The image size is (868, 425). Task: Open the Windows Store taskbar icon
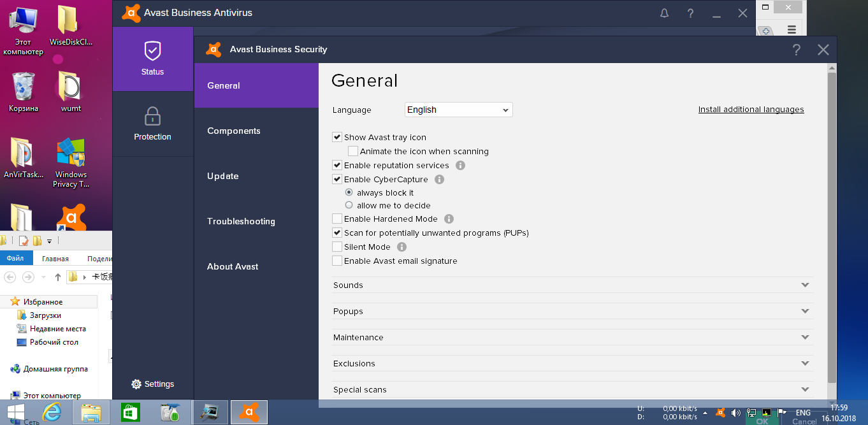[131, 413]
